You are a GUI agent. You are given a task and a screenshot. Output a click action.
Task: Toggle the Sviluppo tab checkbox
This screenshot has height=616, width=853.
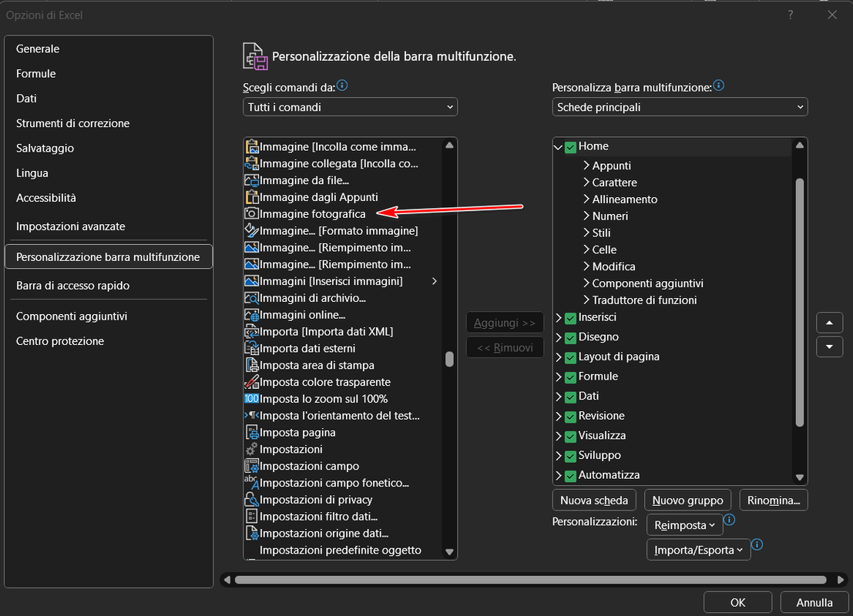pyautogui.click(x=570, y=456)
